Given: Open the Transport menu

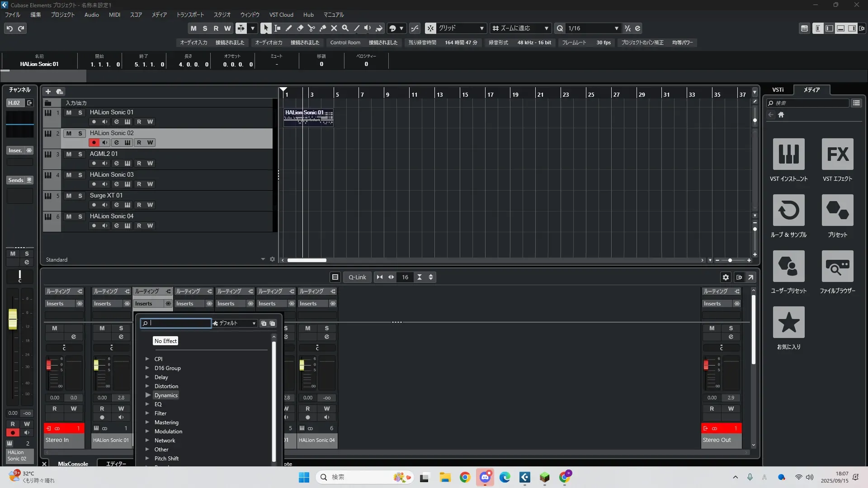Looking at the screenshot, I should [x=190, y=14].
